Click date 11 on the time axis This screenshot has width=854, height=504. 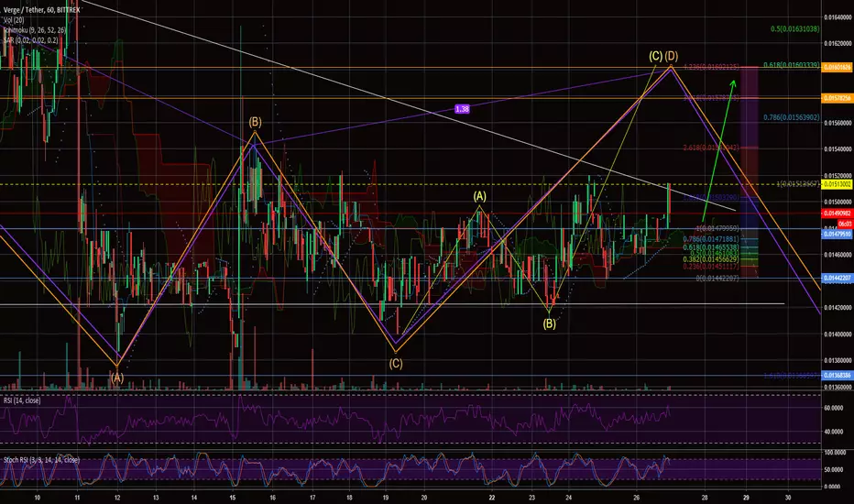pos(77,498)
